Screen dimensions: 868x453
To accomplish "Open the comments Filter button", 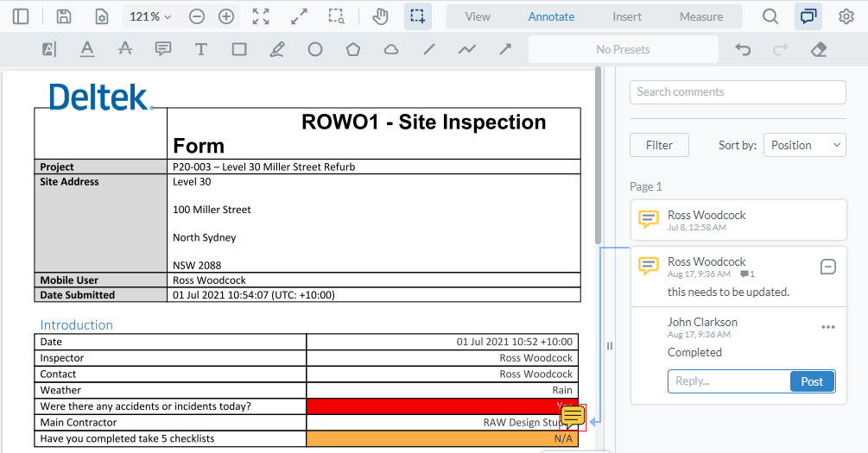I will [659, 145].
